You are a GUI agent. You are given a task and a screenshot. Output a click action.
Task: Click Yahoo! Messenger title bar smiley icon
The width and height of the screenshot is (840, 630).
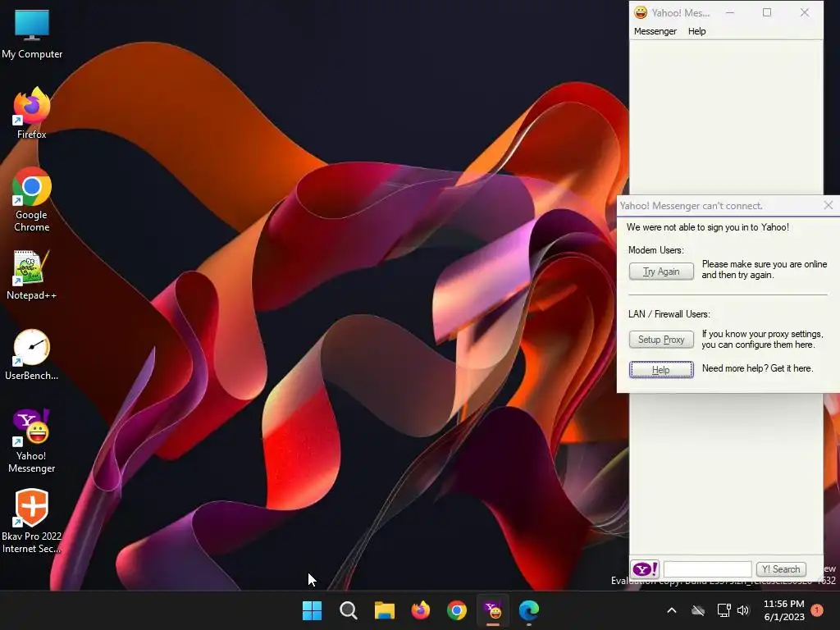(x=641, y=12)
